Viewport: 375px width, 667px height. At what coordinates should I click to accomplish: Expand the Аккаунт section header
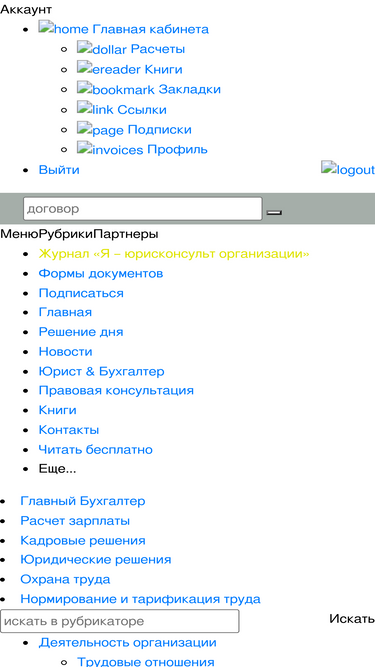(26, 9)
